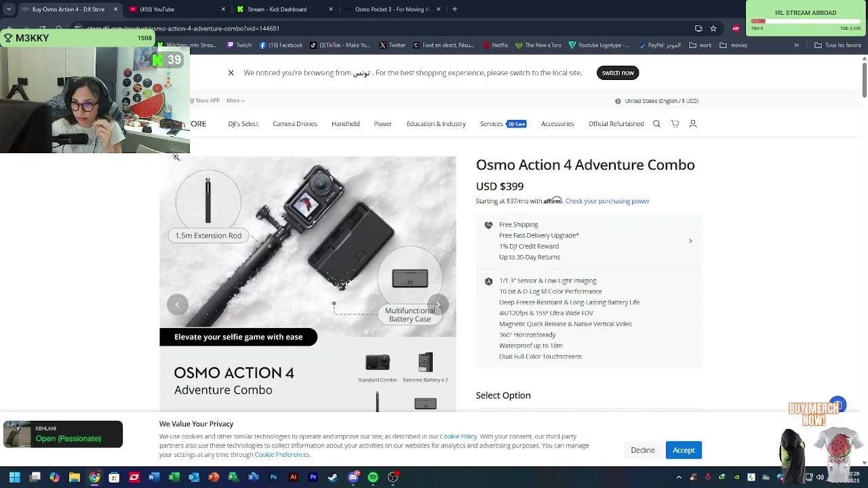This screenshot has height=488, width=868.
Task: Launch PowerPoint from the taskbar
Action: coord(214,477)
